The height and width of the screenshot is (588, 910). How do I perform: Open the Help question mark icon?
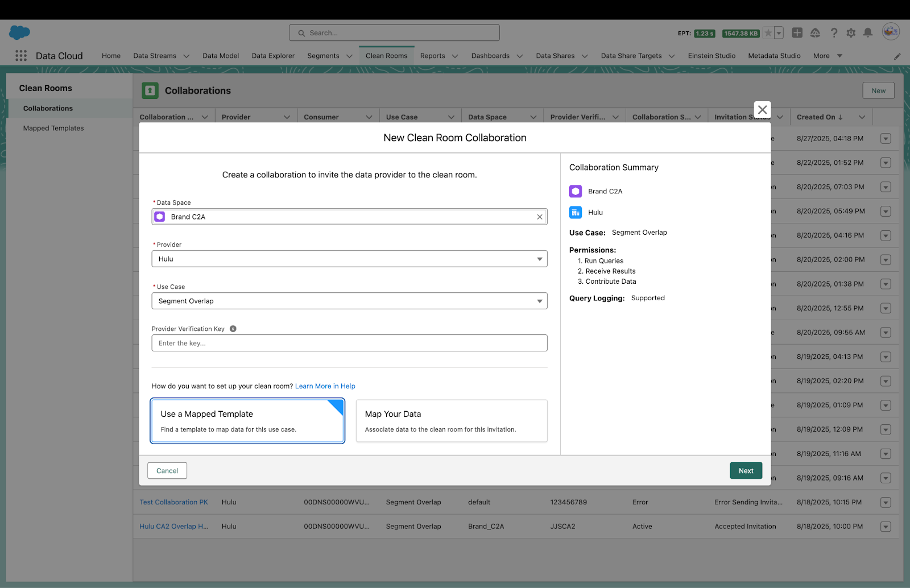pos(834,33)
